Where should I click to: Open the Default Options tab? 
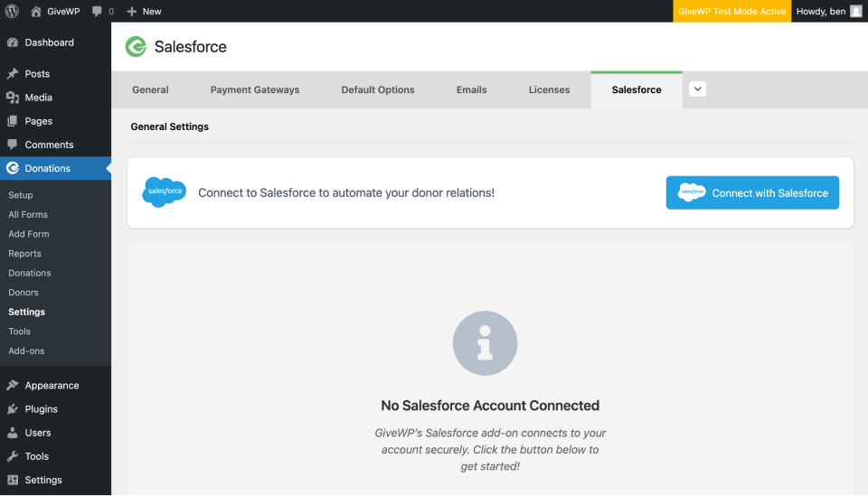pos(378,89)
